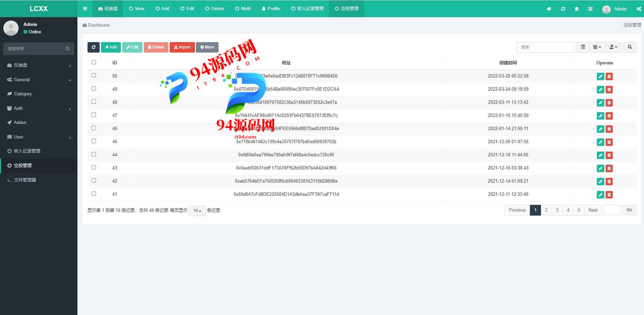Open the Admin user menu at top right
644x315 pixels.
tap(614, 9)
